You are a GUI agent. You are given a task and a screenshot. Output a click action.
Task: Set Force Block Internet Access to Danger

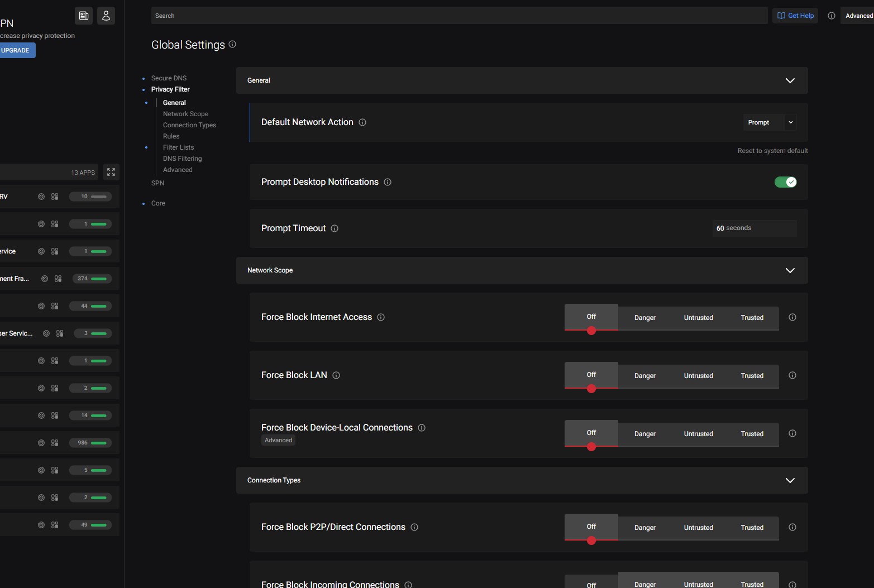(x=645, y=318)
